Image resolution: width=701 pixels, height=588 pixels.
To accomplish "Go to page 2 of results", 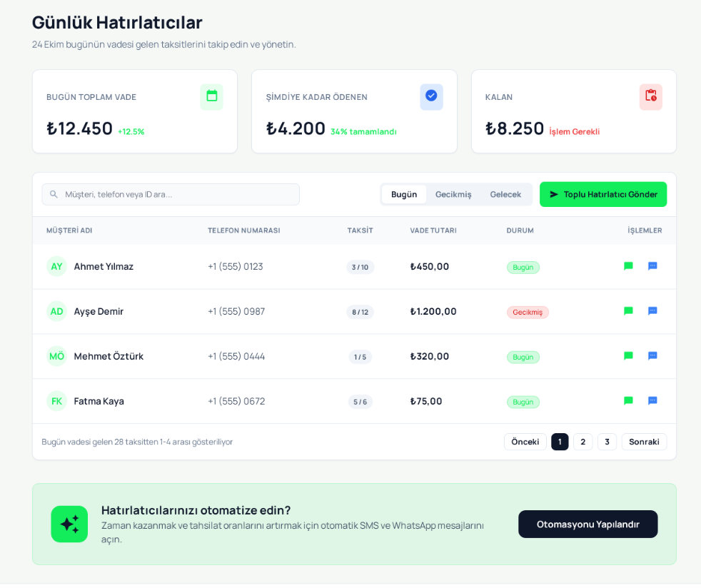I will 583,442.
